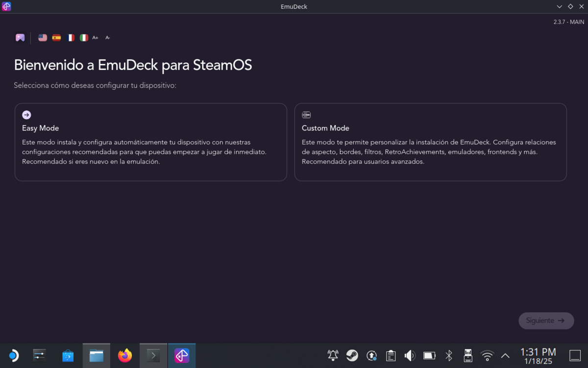Image resolution: width=588 pixels, height=368 pixels.
Task: Click the EmuDeck taskbar entry
Action: (182, 356)
